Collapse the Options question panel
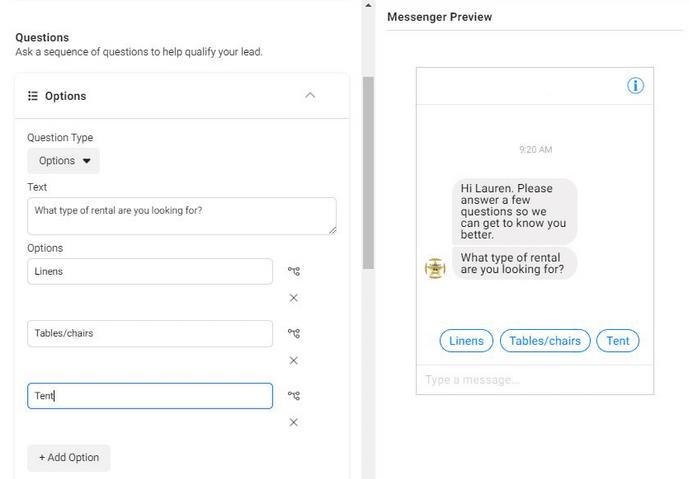Image resolution: width=689 pixels, height=479 pixels. pos(310,95)
